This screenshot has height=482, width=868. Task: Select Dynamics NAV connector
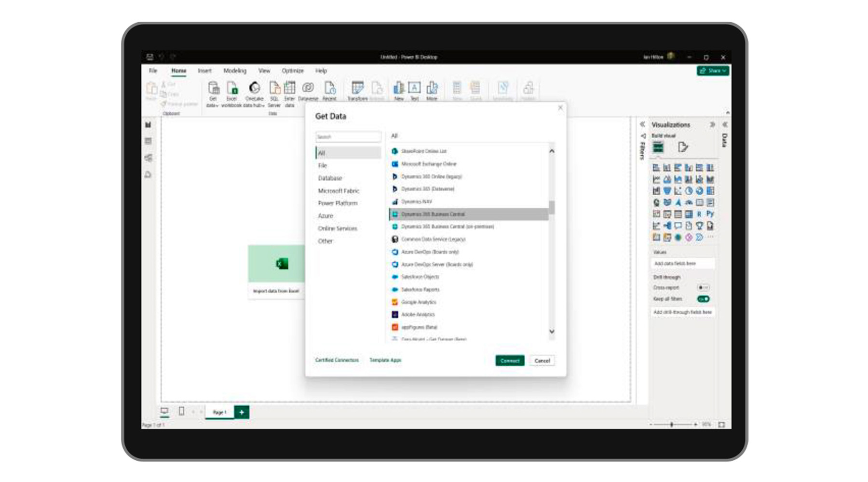click(x=469, y=201)
